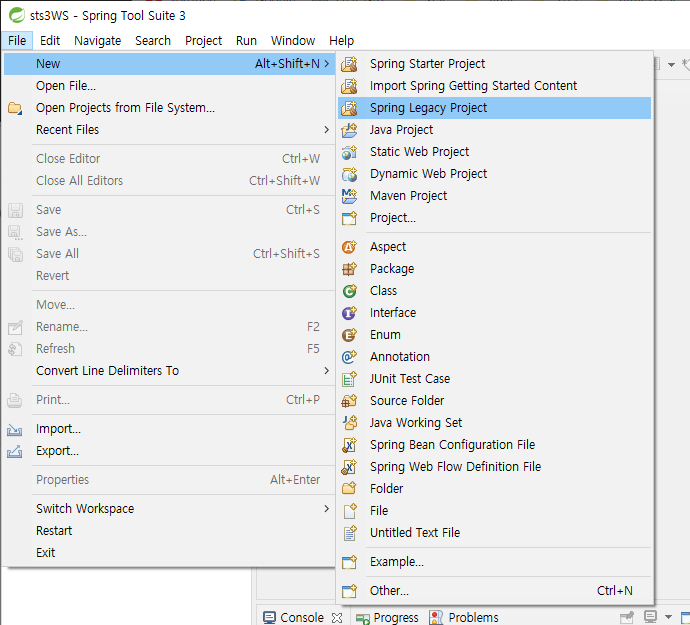Expand the Switch Workspace submenu arrow
Screen dimensions: 690x625
pyautogui.click(x=327, y=509)
